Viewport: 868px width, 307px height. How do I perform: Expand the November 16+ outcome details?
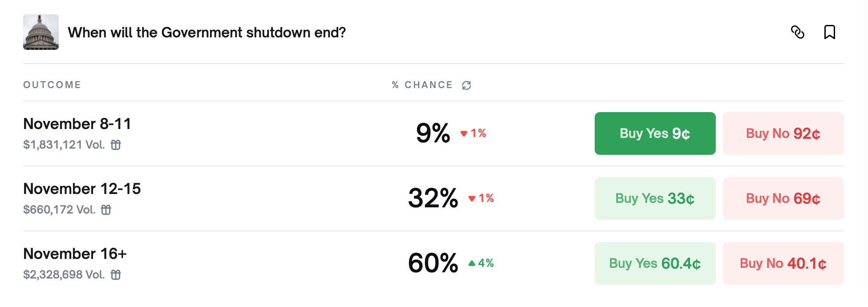(x=75, y=254)
